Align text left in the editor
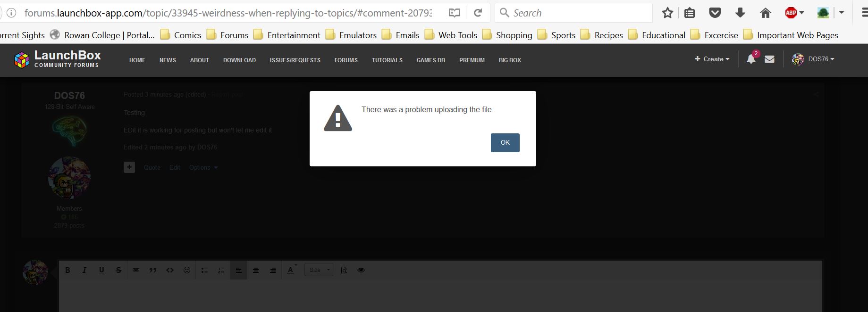The height and width of the screenshot is (312, 868). 238,270
